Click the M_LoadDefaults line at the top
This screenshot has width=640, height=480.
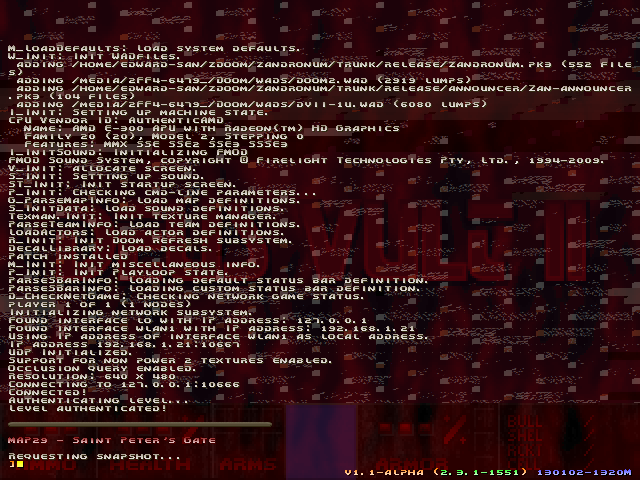[154, 48]
